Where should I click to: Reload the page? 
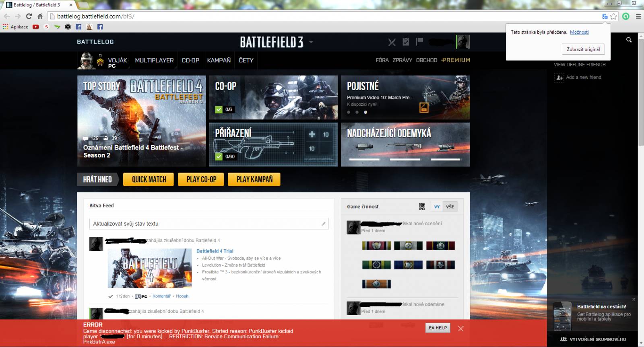tap(29, 16)
